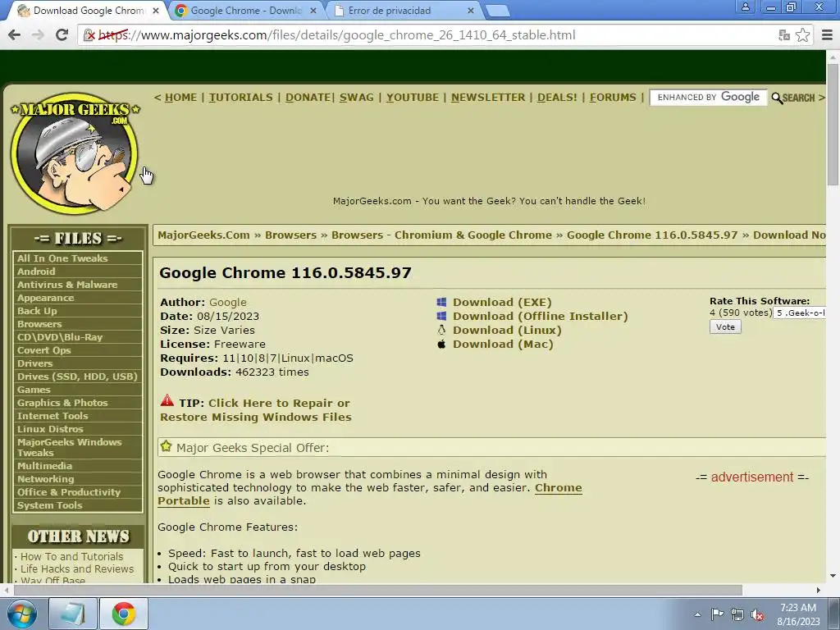Click the vertical scrollbar thumb
Screen dimensions: 840x630
coord(833,126)
